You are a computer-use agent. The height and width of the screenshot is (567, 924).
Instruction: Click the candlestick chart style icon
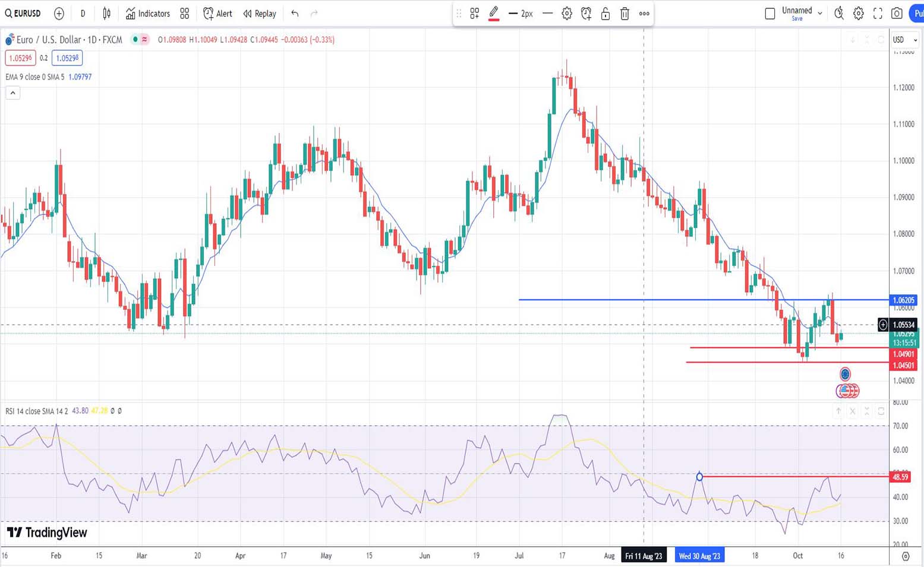(107, 13)
